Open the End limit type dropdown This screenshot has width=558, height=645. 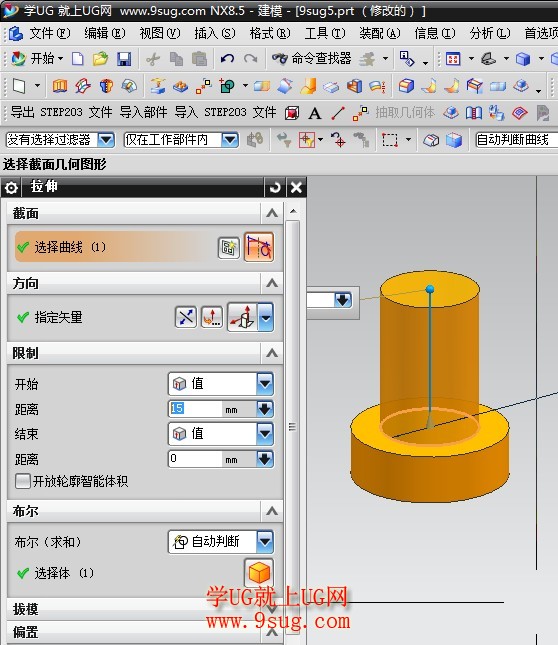(265, 434)
